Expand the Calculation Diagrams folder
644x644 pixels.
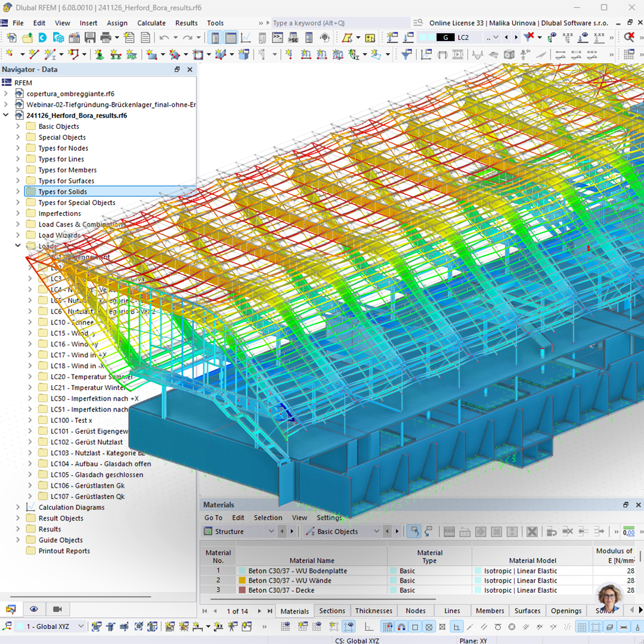tap(18, 507)
